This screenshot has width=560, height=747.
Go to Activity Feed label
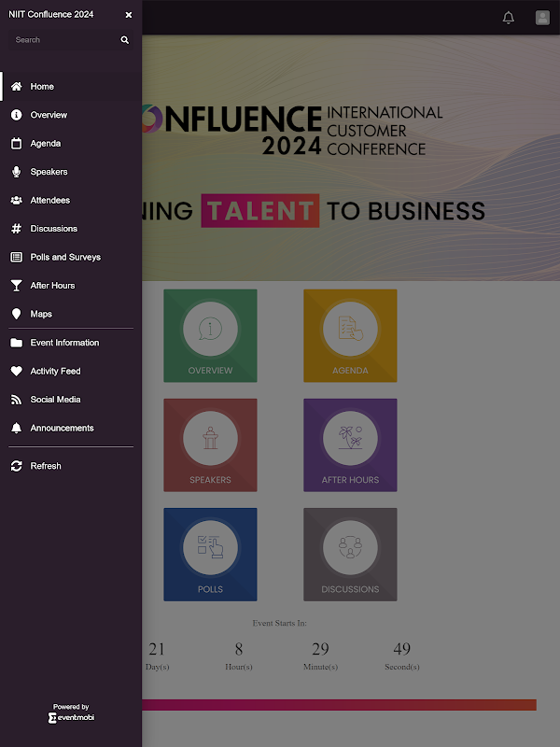click(55, 371)
